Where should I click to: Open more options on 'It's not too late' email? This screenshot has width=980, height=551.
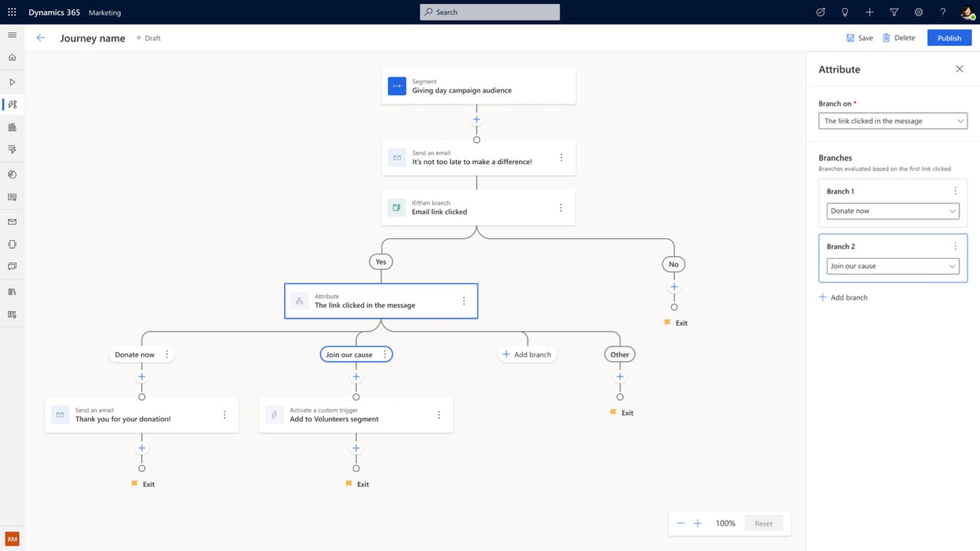point(561,158)
